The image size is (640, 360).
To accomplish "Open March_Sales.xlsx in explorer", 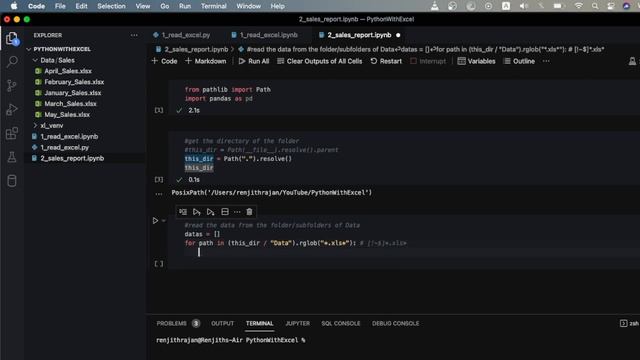I will pos(70,104).
